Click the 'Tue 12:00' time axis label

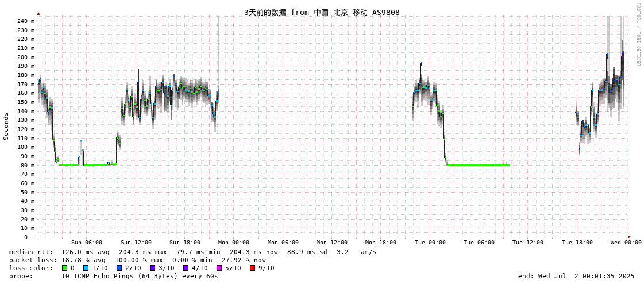click(528, 243)
